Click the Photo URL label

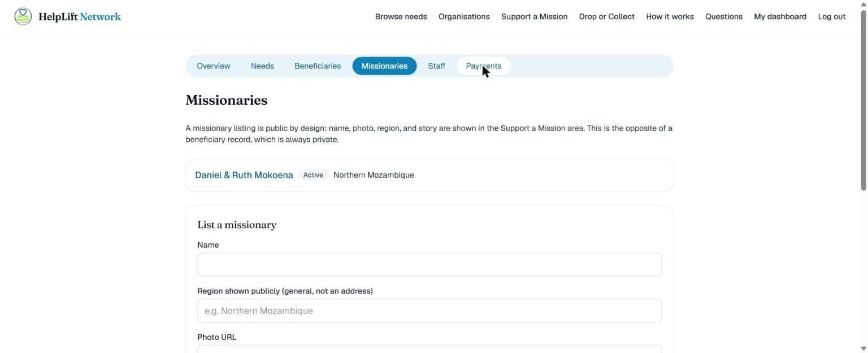(217, 337)
